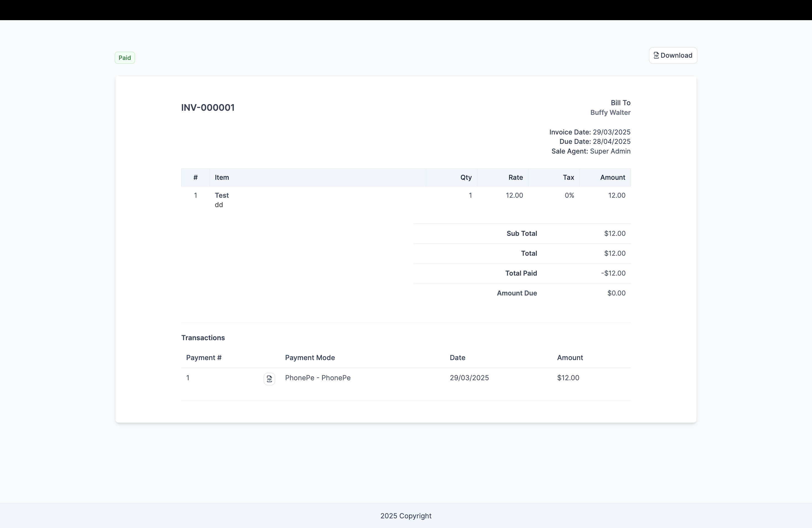This screenshot has height=528, width=812.
Task: Click the PDF icon in Download button
Action: (x=656, y=55)
